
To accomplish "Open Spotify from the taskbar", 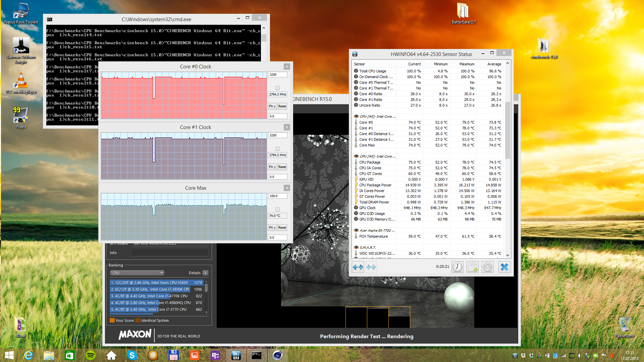I will coord(91,355).
